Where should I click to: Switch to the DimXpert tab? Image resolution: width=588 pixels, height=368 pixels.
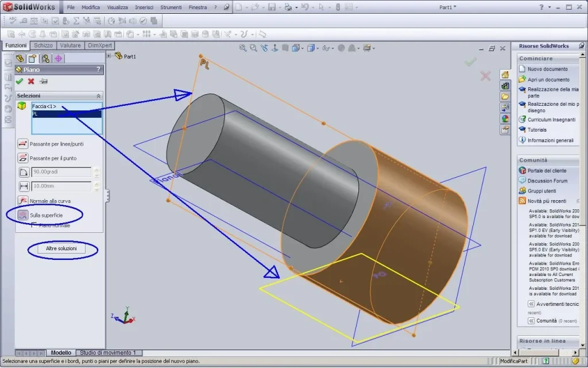[100, 45]
